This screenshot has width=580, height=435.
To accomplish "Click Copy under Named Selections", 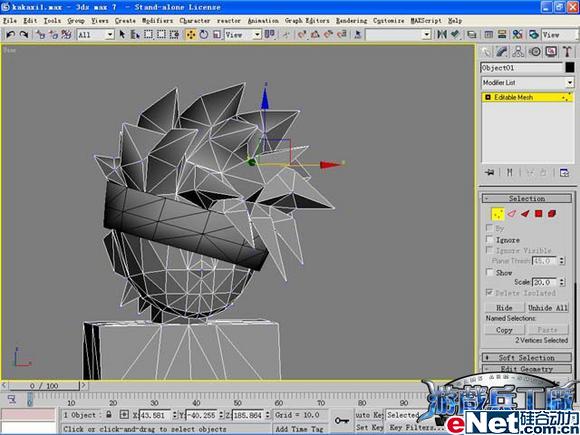I will [x=505, y=330].
